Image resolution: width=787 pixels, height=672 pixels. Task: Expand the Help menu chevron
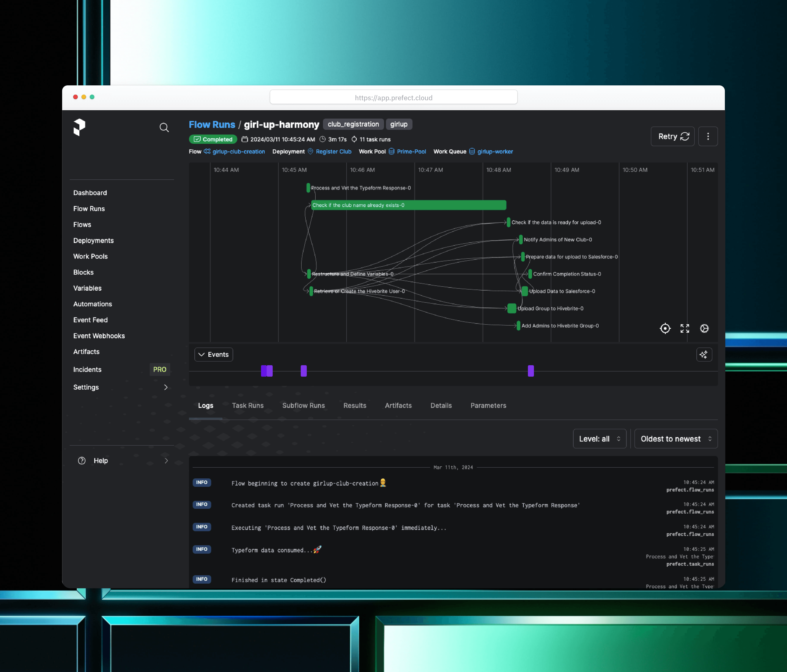[x=166, y=461]
